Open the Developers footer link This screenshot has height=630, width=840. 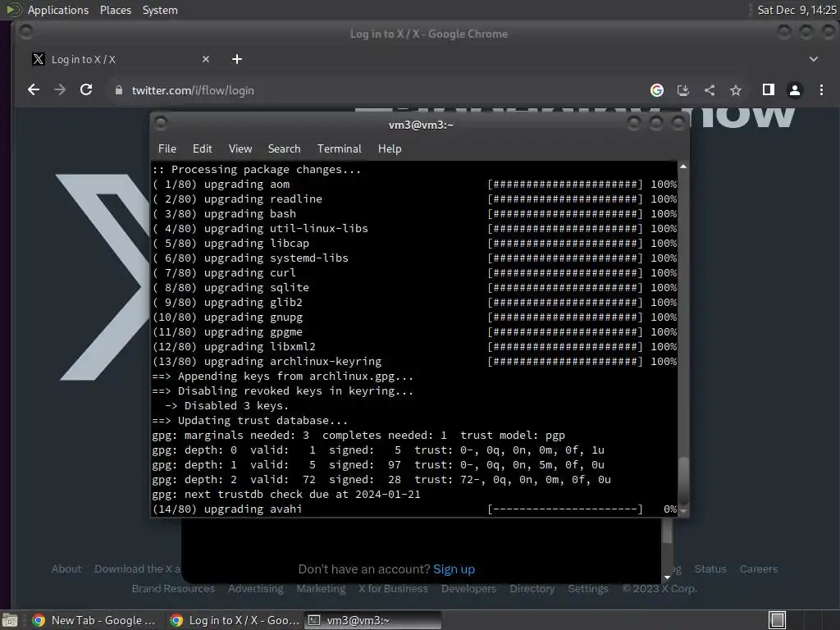pyautogui.click(x=468, y=588)
